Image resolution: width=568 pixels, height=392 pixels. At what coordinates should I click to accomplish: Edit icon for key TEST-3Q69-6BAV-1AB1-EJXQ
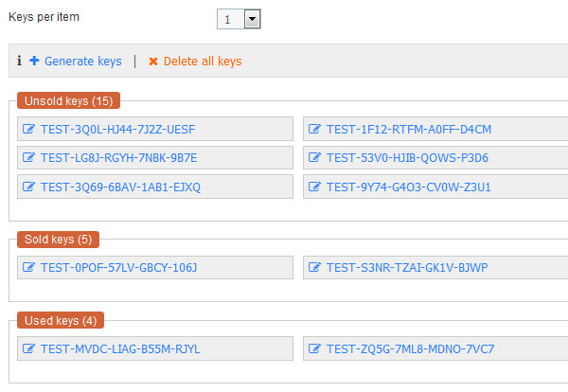pos(28,187)
